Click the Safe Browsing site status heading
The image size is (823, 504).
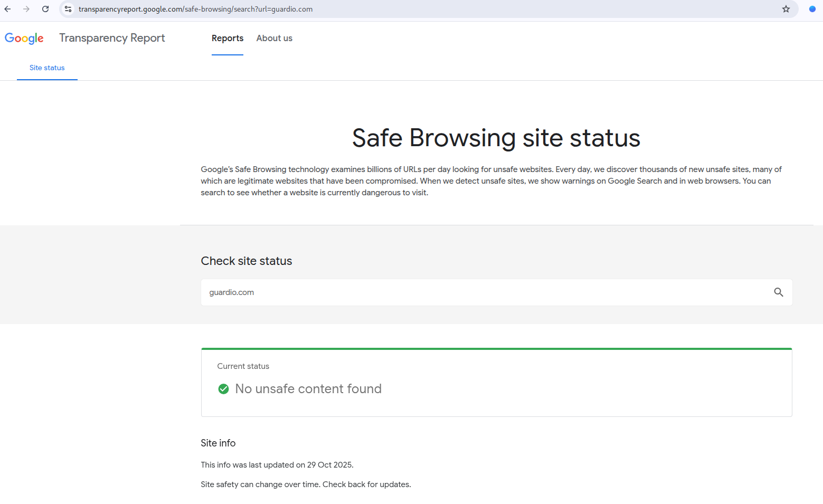496,138
